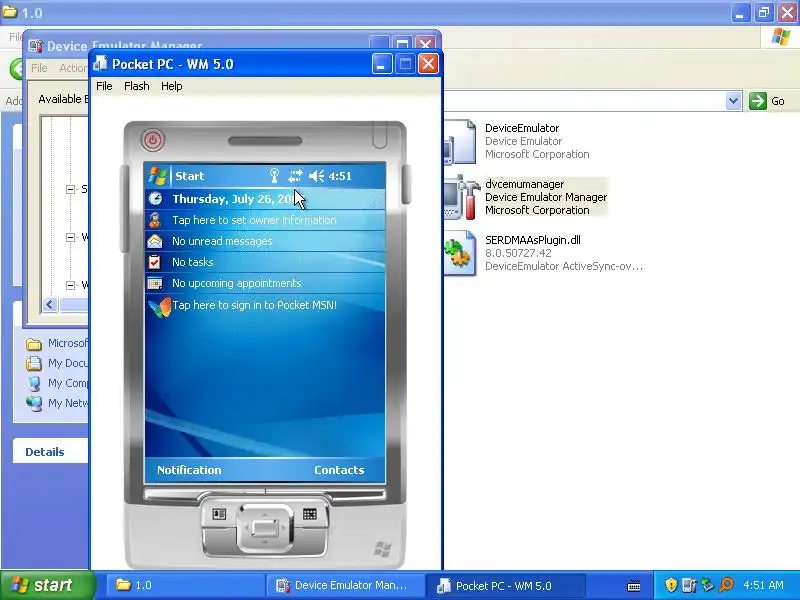Screen dimensions: 800x600
Task: Open File menu in Device Emulator Manager
Action: click(x=39, y=68)
